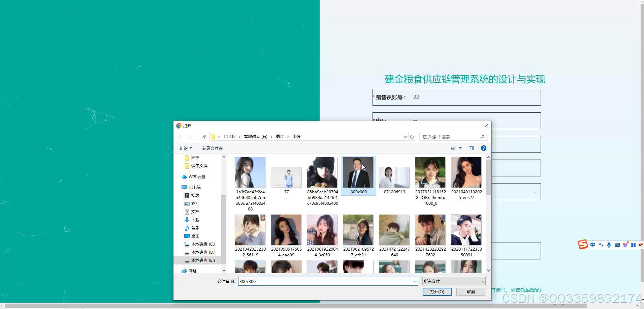This screenshot has height=309, width=644.
Task: Click the 取消 button
Action: tap(471, 292)
